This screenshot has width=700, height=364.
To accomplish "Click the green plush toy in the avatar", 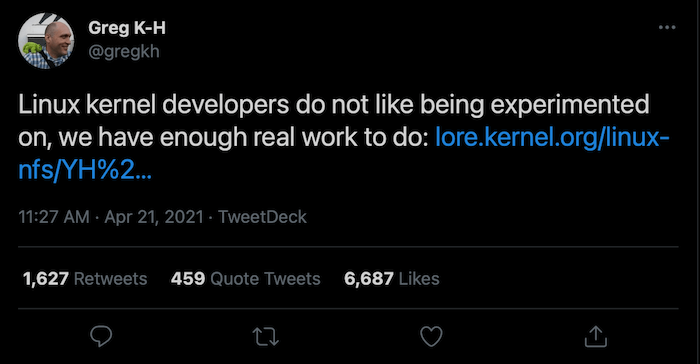I will coord(32,48).
